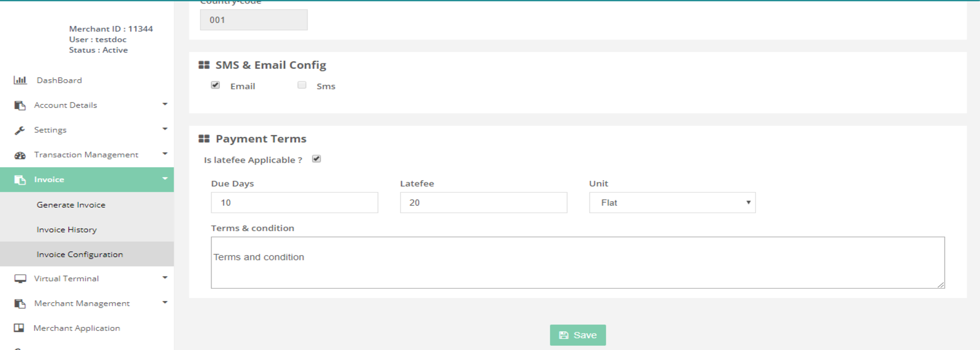This screenshot has width=980, height=350.
Task: Expand the Virtual Terminal menu arrow
Action: pos(165,278)
